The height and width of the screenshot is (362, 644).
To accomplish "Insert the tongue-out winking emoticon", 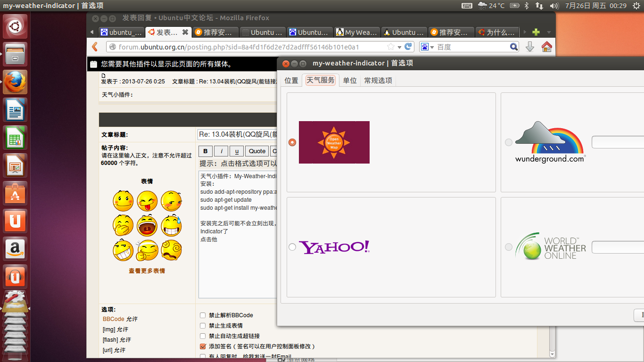I will pyautogui.click(x=147, y=201).
